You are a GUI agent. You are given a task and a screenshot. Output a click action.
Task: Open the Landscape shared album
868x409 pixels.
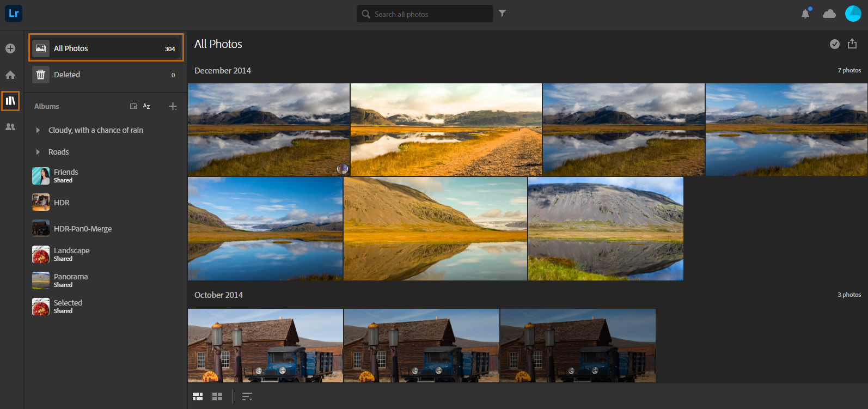coord(106,254)
